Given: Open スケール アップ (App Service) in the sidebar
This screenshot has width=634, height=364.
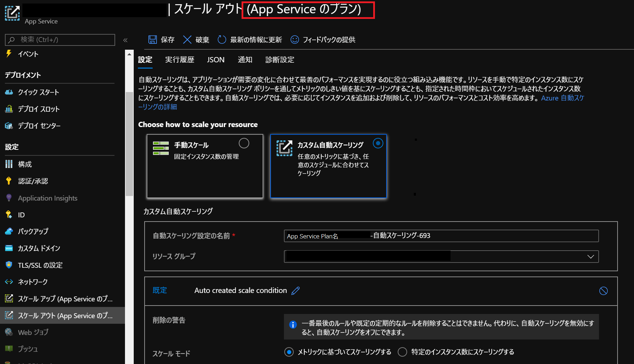Looking at the screenshot, I should click(62, 299).
